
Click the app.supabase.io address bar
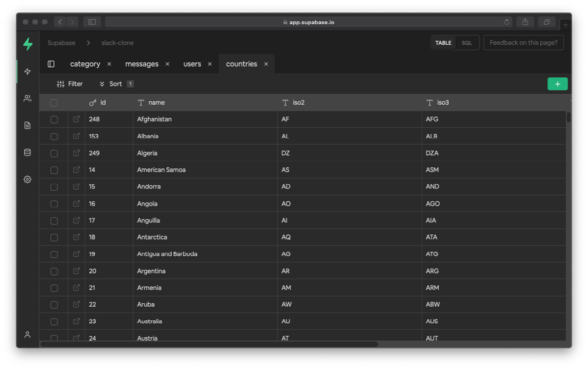(308, 22)
